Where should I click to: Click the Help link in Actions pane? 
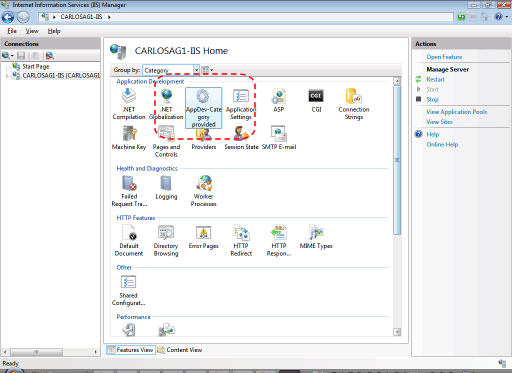coord(433,134)
